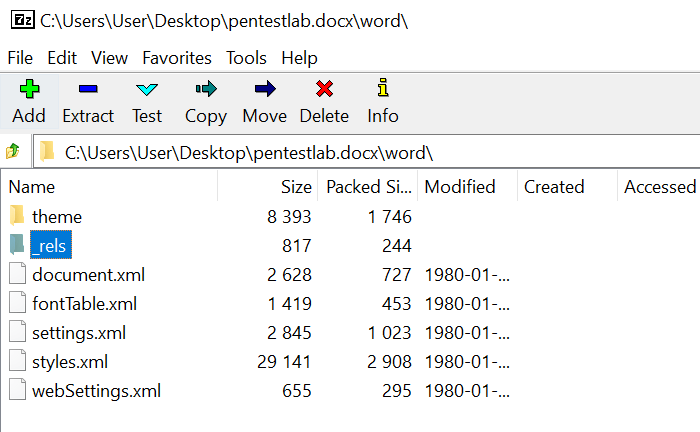
Task: Select the theme folder name
Action: click(x=57, y=217)
